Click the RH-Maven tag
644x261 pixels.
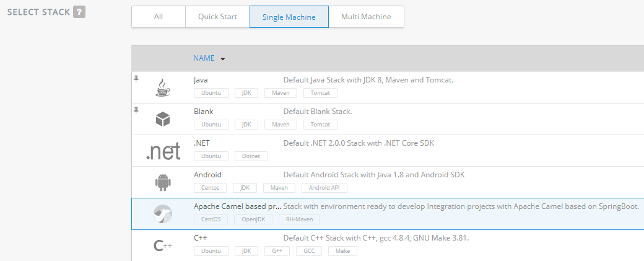coord(300,219)
